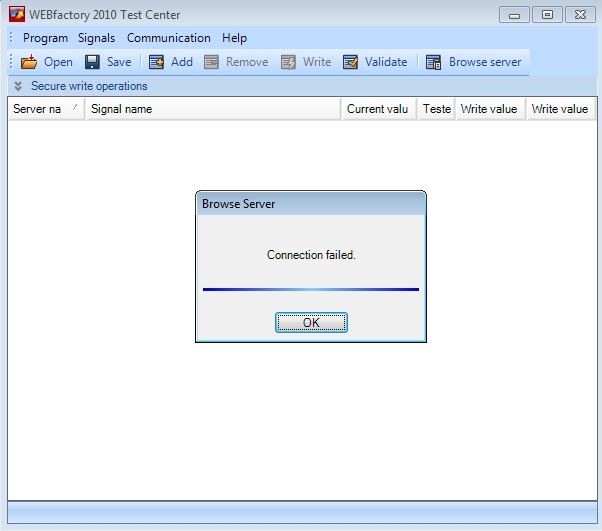The width and height of the screenshot is (602, 531).
Task: Click the menu bar grip handle
Action: pyautogui.click(x=12, y=38)
